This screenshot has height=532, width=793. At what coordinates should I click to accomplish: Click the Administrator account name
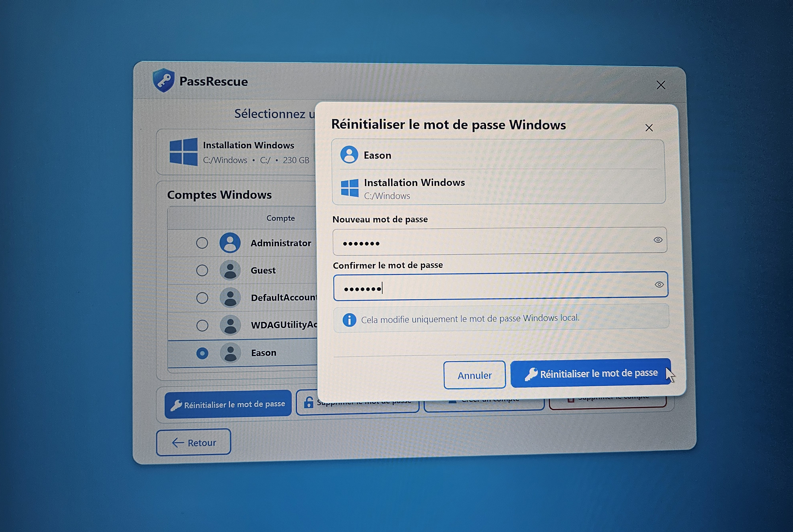tap(281, 243)
